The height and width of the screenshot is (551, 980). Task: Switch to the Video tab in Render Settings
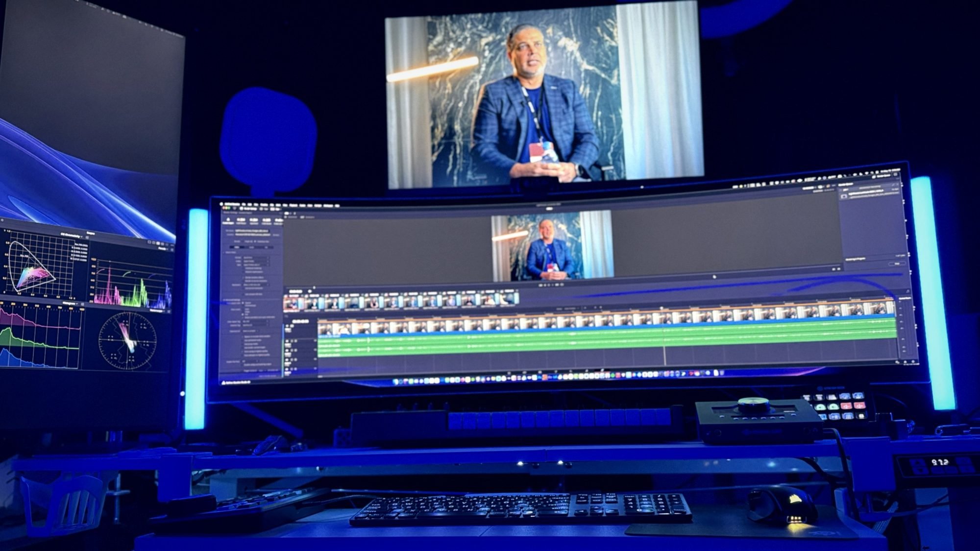click(x=237, y=247)
